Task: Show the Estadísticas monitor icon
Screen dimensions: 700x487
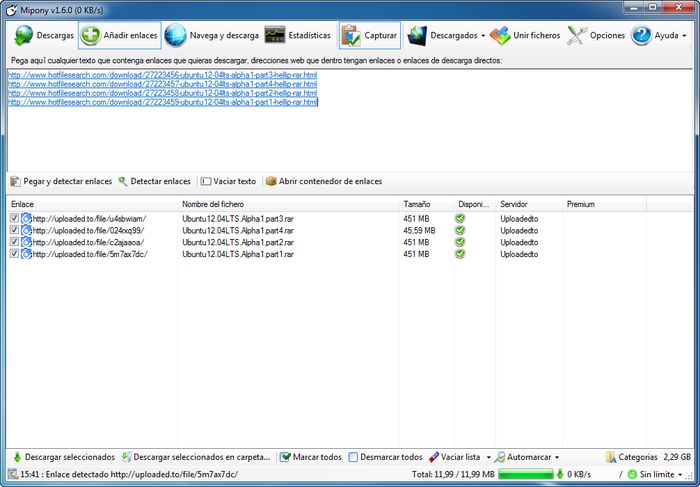Action: click(275, 35)
